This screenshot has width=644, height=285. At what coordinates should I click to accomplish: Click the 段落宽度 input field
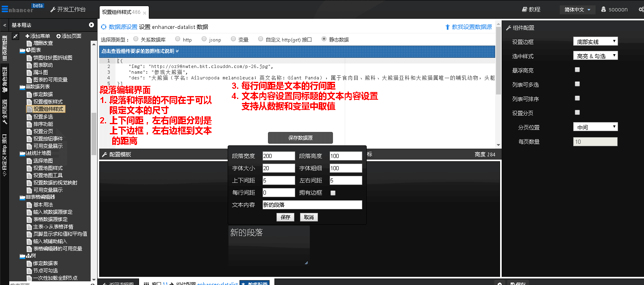[x=278, y=156]
